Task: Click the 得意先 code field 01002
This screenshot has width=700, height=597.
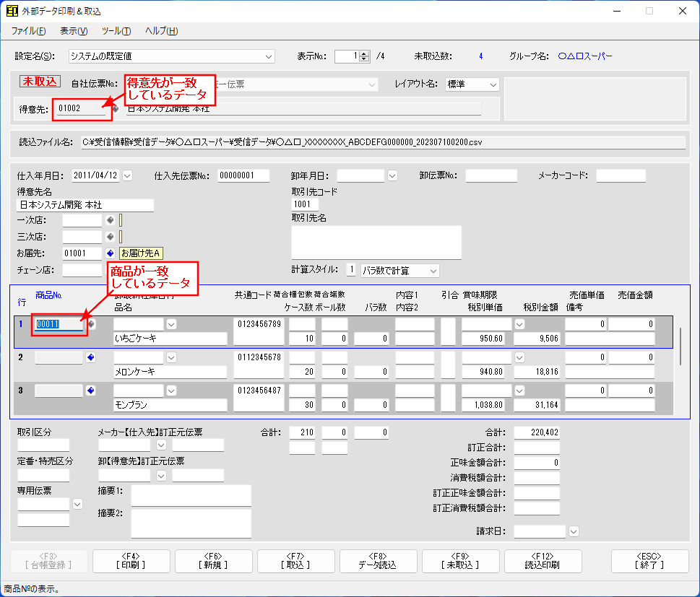Action: click(82, 108)
